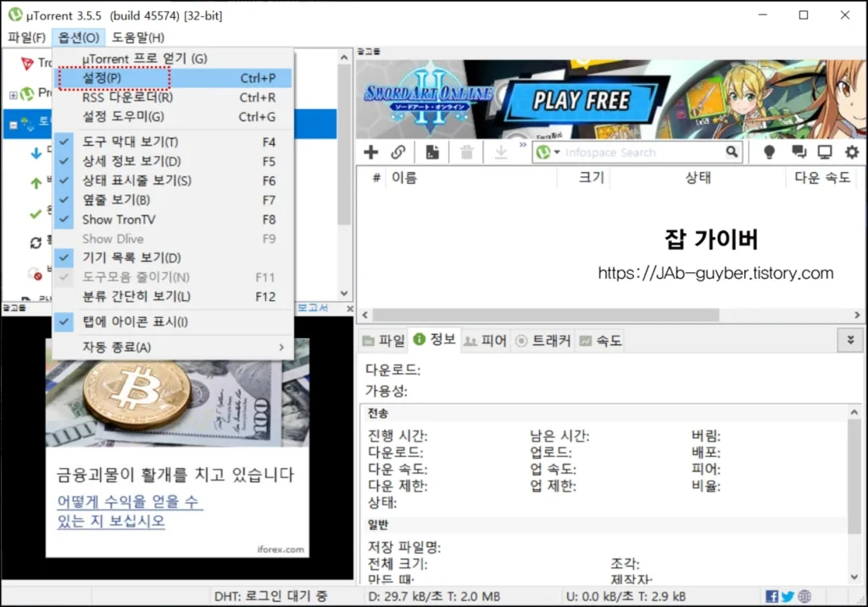This screenshot has height=607, width=868.
Task: Click the RSS lightbulb icon on the toolbar
Action: (771, 150)
